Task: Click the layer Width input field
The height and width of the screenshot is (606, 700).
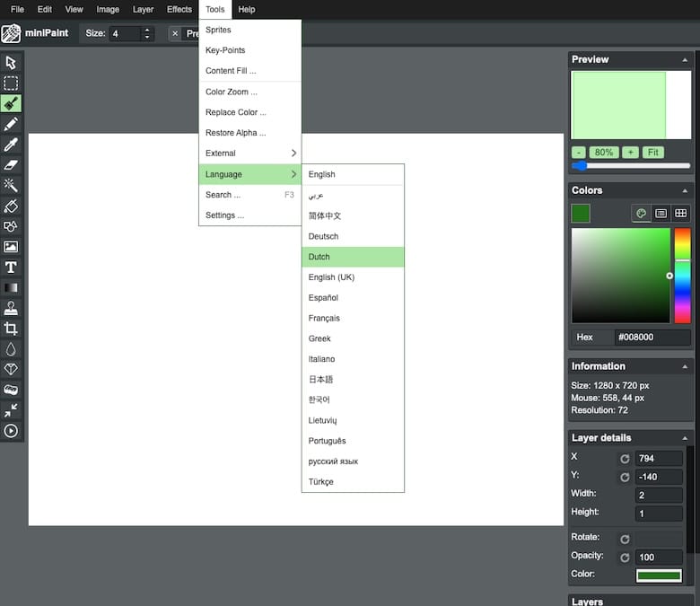Action: click(659, 496)
